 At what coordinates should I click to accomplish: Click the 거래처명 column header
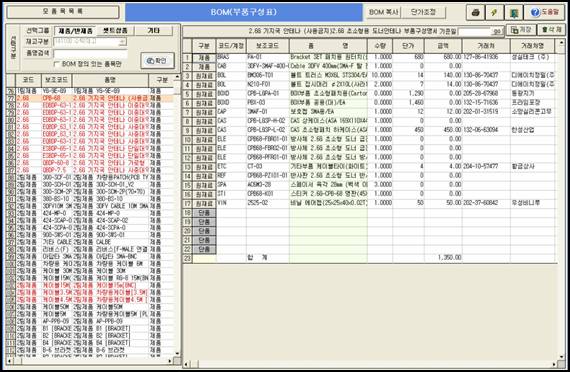coord(533,46)
